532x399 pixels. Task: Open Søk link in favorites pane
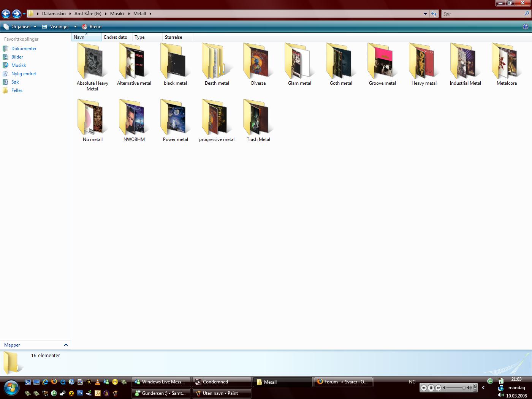[15, 82]
